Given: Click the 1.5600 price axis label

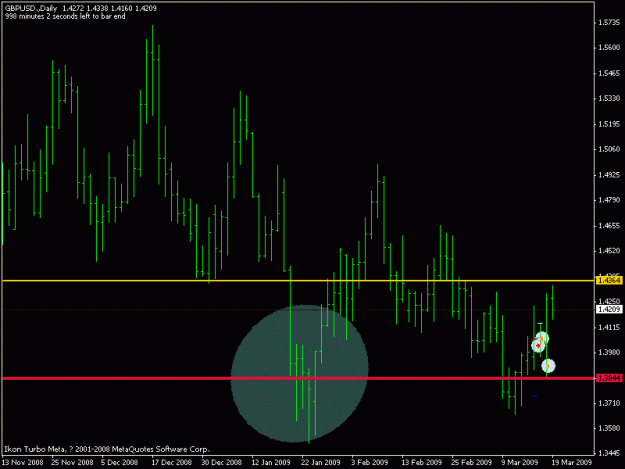Looking at the screenshot, I should click(609, 47).
